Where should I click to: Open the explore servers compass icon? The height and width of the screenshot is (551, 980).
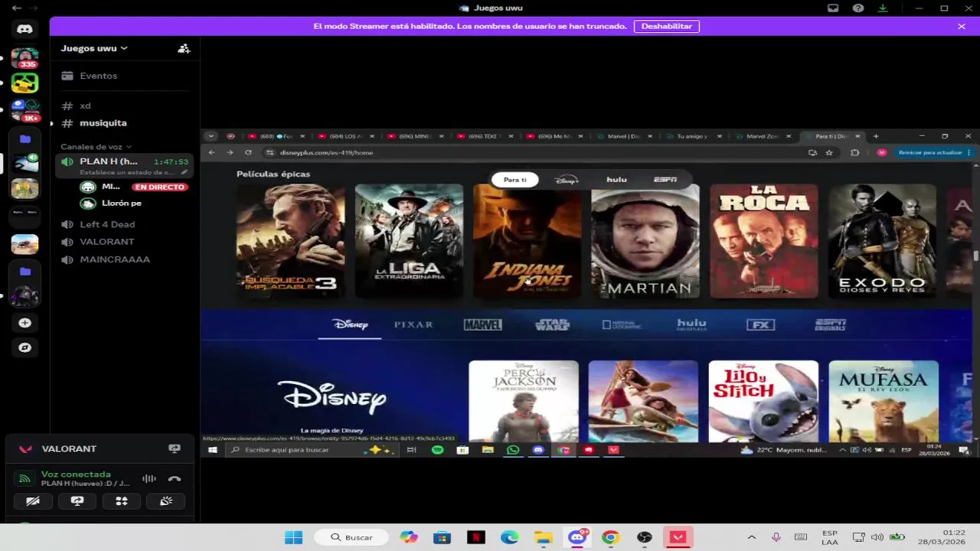pos(24,347)
